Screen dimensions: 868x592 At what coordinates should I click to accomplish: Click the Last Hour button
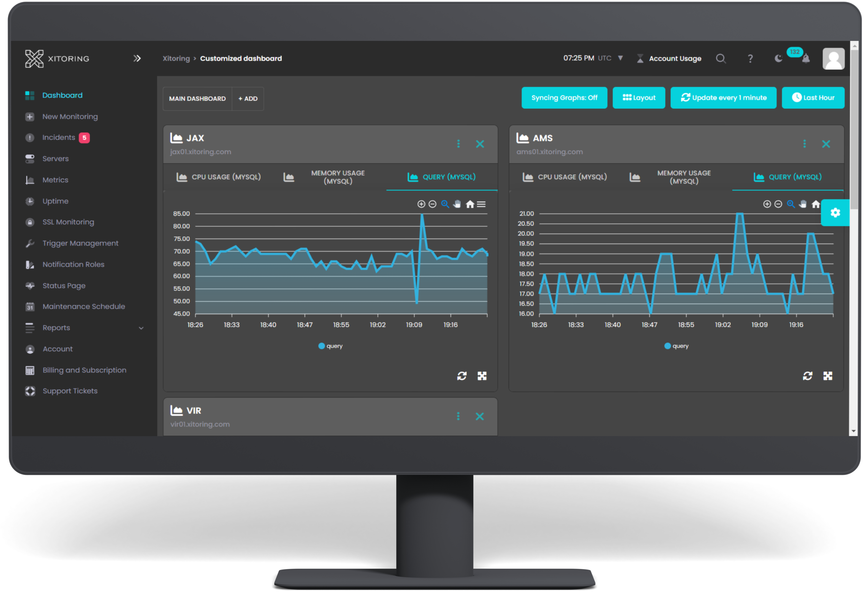(813, 98)
